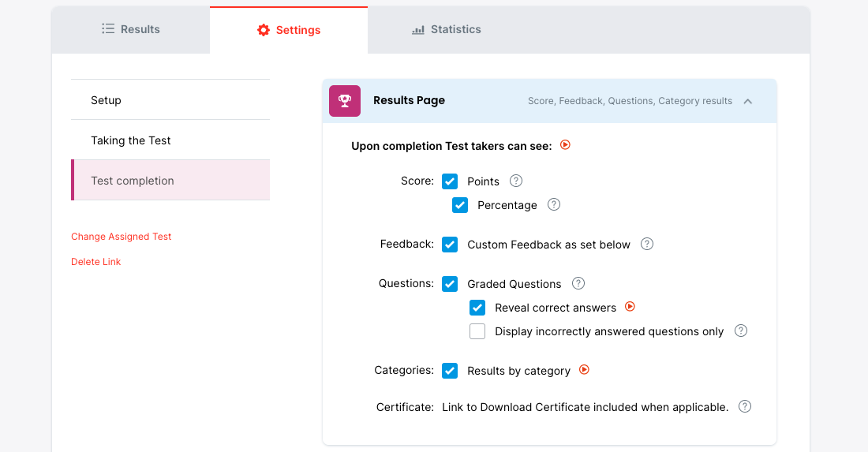Click the Delete Link option

96,262
